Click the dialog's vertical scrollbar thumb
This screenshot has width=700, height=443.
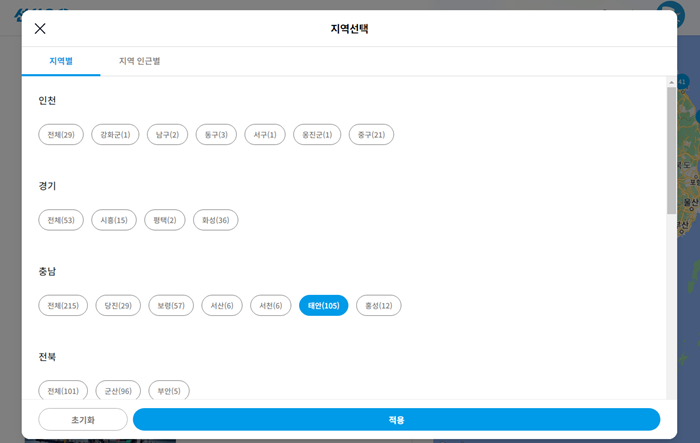[671, 150]
